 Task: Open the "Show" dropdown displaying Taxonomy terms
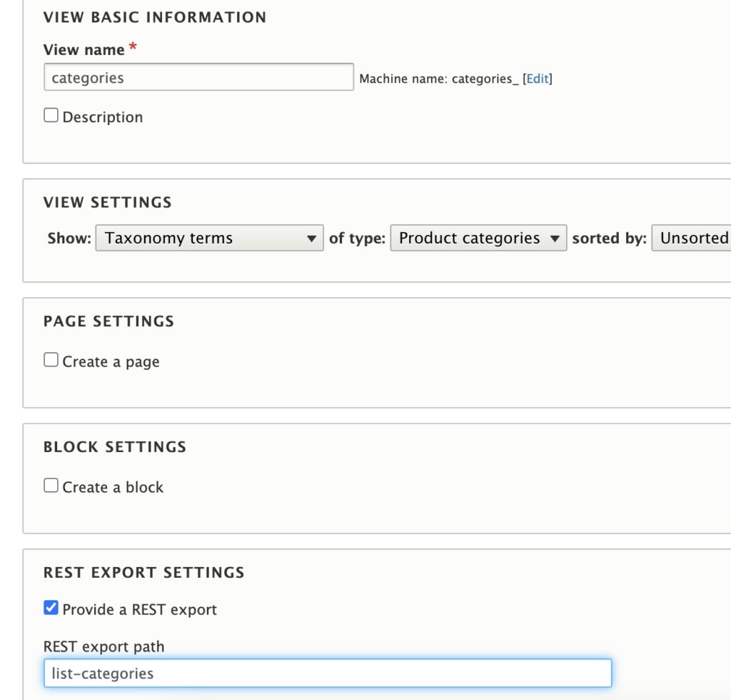[209, 238]
